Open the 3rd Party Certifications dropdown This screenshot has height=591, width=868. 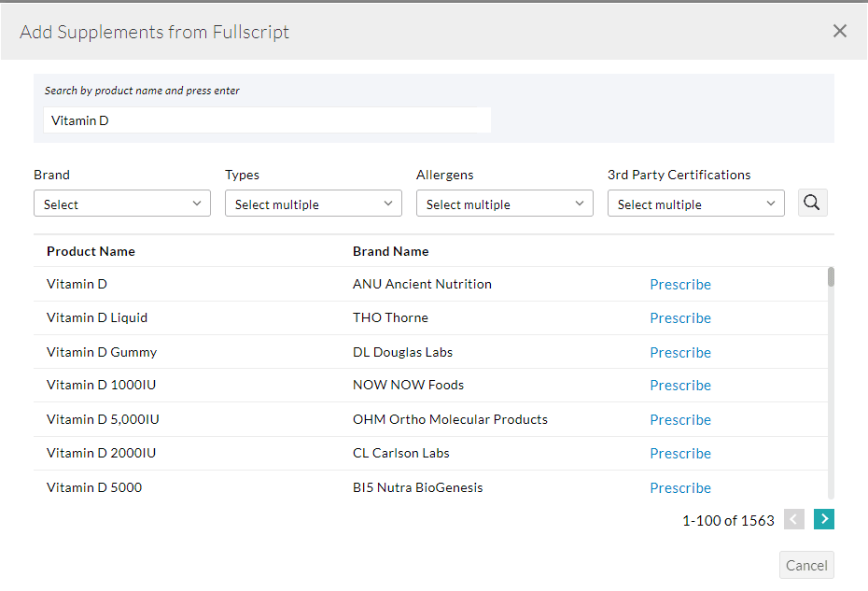click(695, 203)
